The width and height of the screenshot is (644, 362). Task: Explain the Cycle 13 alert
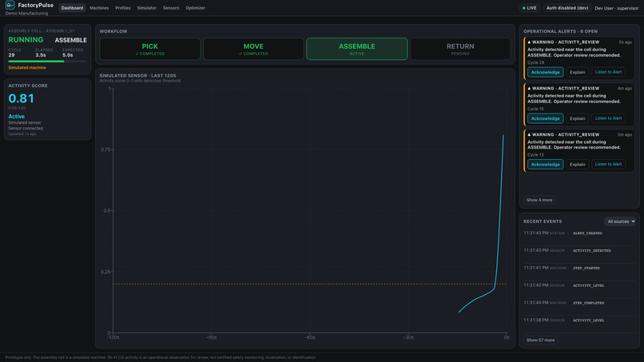[577, 165]
